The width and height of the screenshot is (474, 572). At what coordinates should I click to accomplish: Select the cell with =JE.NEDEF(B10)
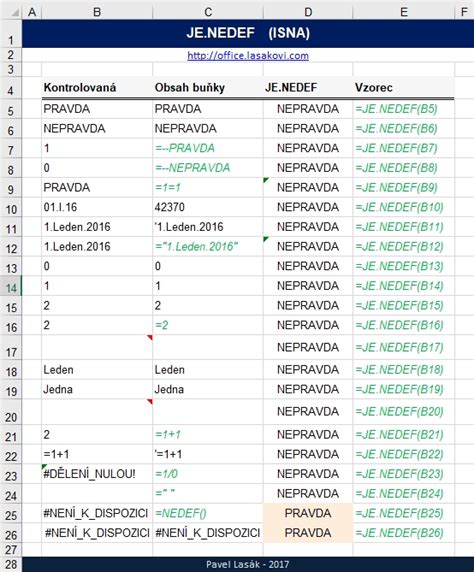pyautogui.click(x=404, y=207)
